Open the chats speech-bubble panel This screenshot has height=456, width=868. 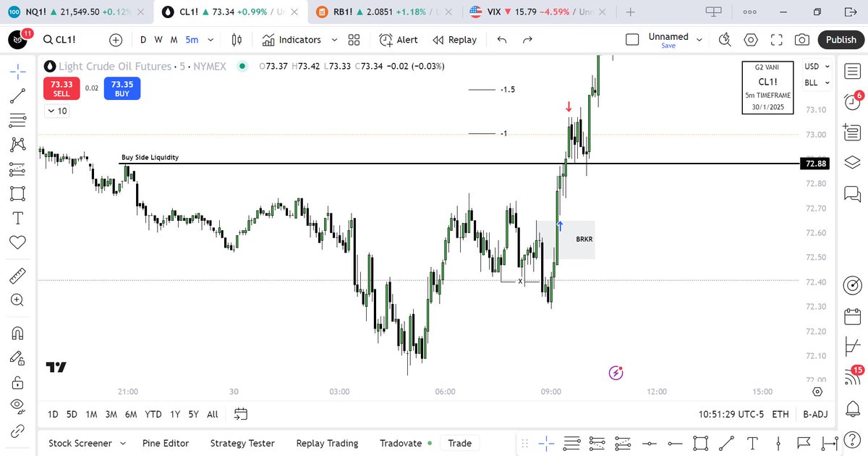[x=852, y=193]
